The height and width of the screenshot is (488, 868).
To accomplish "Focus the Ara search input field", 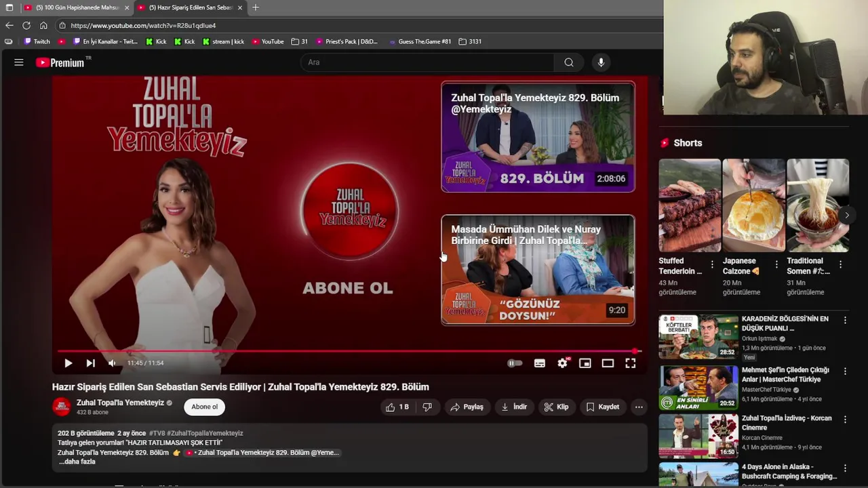I will pyautogui.click(x=427, y=62).
